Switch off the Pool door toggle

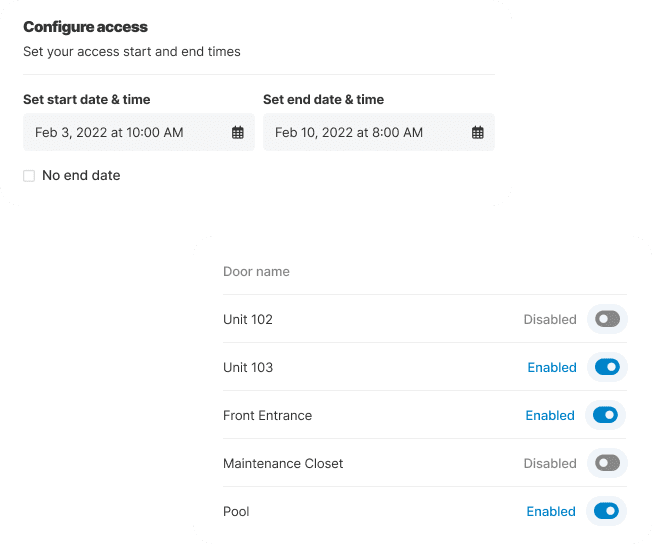pyautogui.click(x=606, y=511)
